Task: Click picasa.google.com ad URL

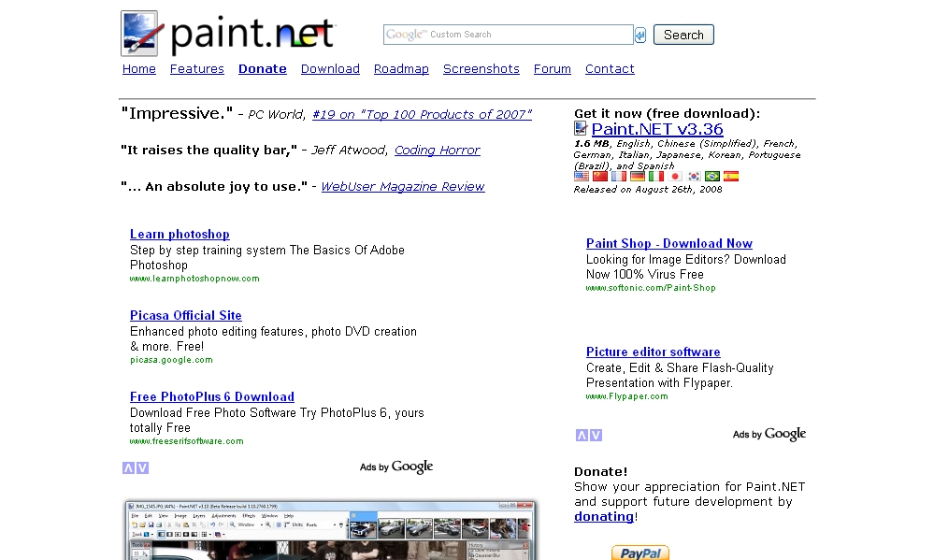Action: coord(171,360)
